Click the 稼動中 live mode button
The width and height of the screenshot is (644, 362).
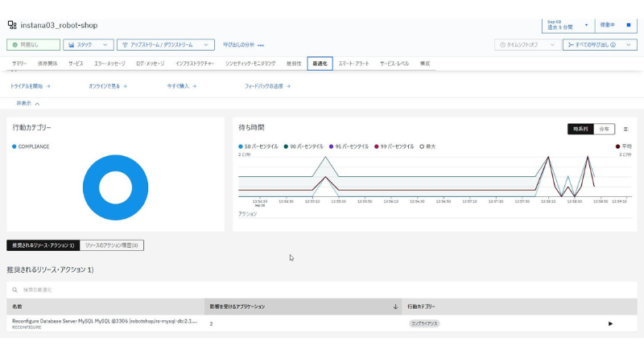pyautogui.click(x=608, y=25)
